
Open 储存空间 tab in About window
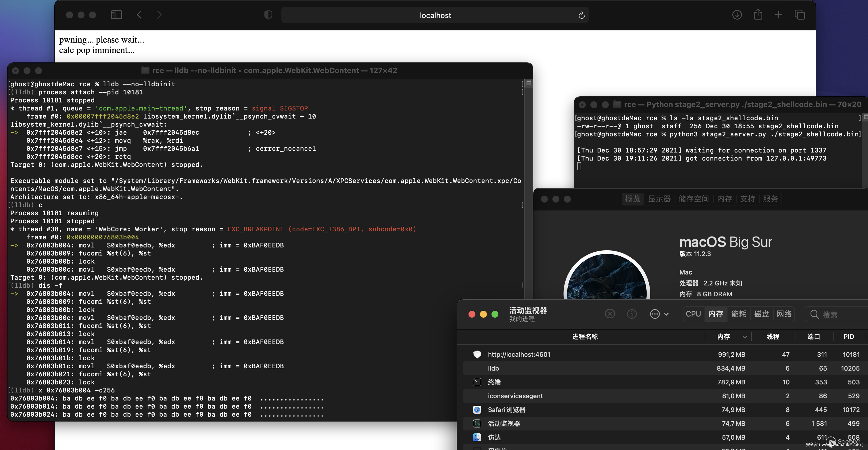point(694,199)
